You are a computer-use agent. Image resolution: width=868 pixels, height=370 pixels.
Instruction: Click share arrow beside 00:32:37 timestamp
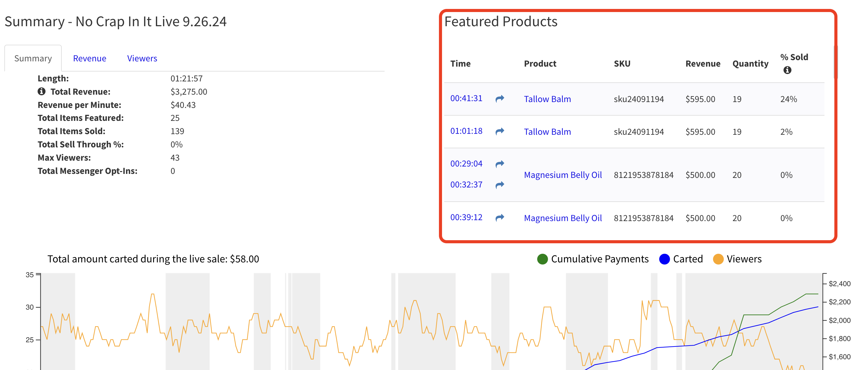click(x=499, y=185)
